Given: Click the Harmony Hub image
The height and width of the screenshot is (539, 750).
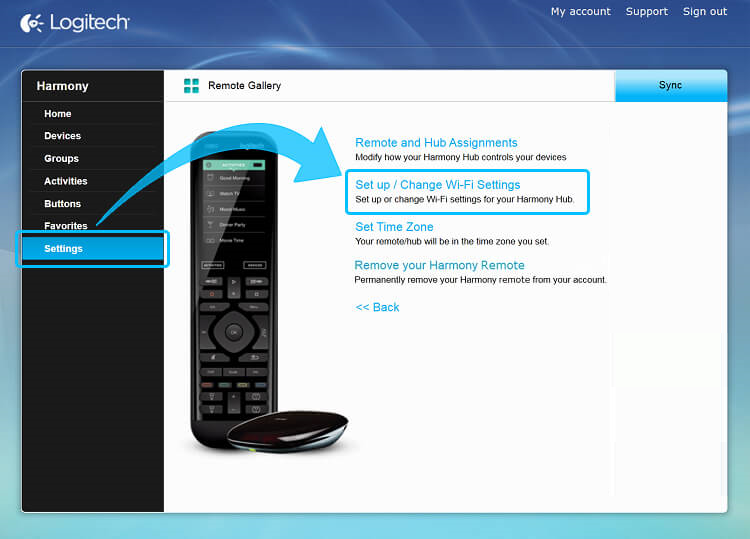Looking at the screenshot, I should (287, 431).
